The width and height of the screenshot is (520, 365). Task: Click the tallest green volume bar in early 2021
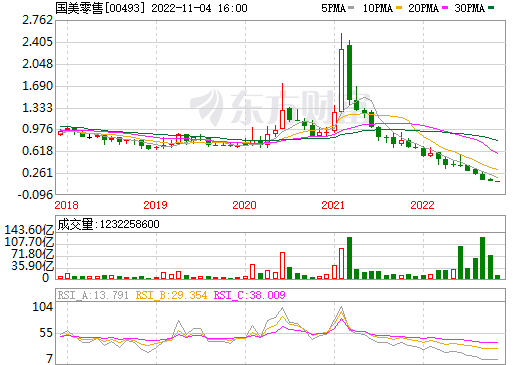(x=349, y=258)
